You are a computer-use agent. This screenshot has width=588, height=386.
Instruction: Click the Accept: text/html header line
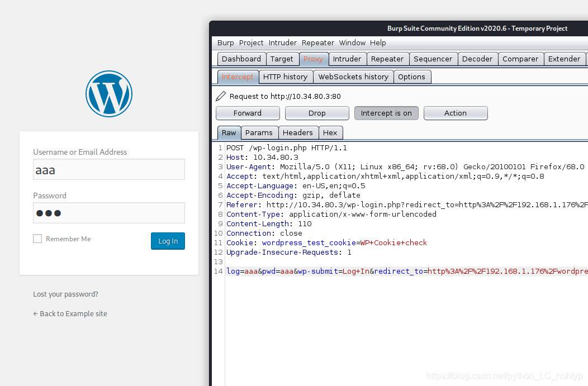385,176
